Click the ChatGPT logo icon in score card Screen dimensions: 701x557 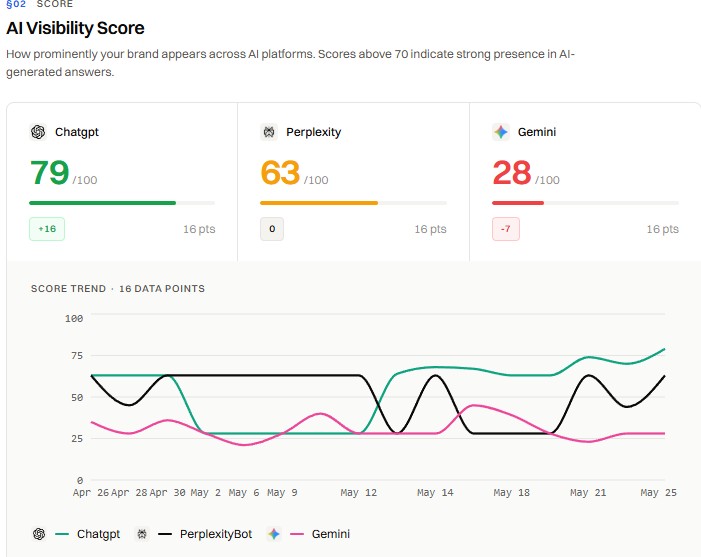(38, 132)
